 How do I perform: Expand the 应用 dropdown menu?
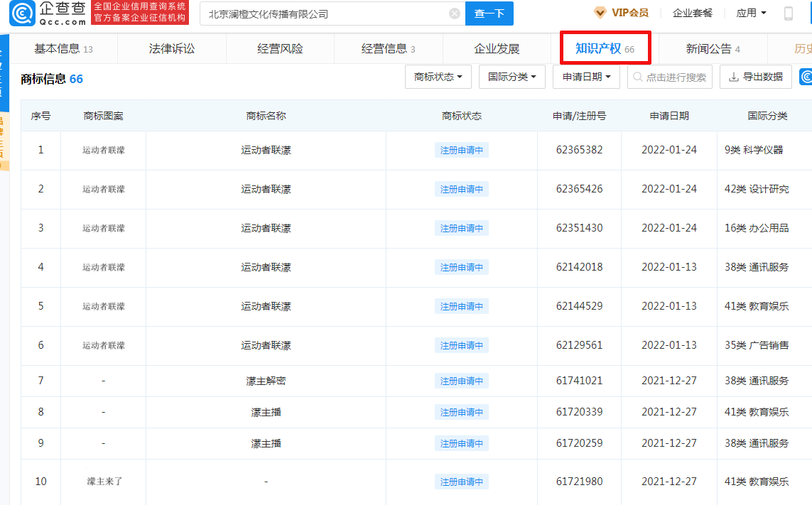751,13
